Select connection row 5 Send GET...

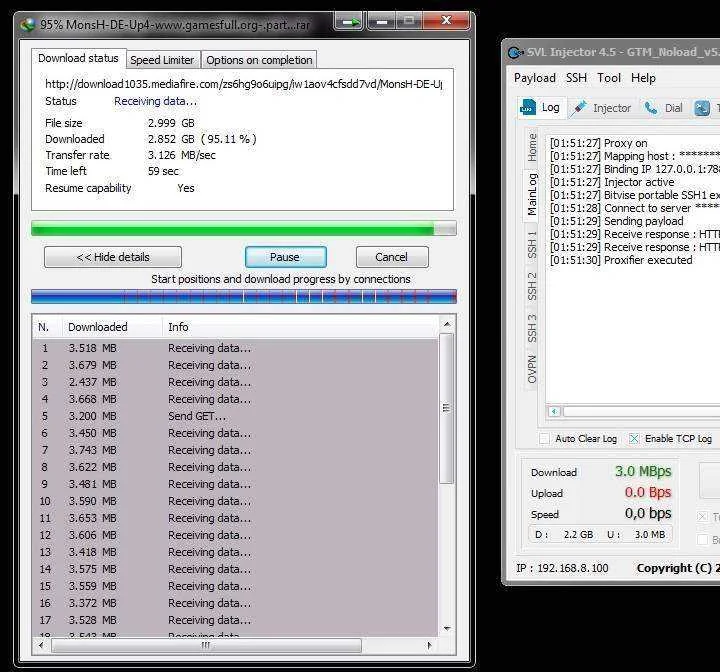pos(235,416)
